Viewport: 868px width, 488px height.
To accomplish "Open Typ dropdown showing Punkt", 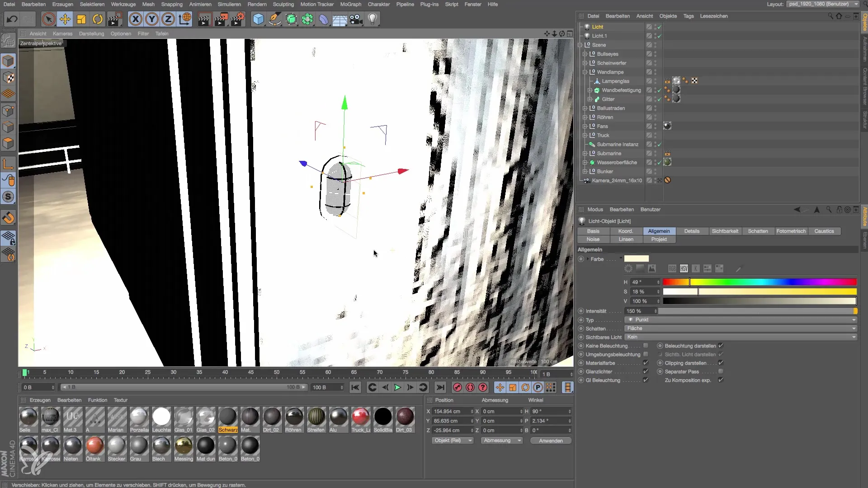I will (x=741, y=319).
